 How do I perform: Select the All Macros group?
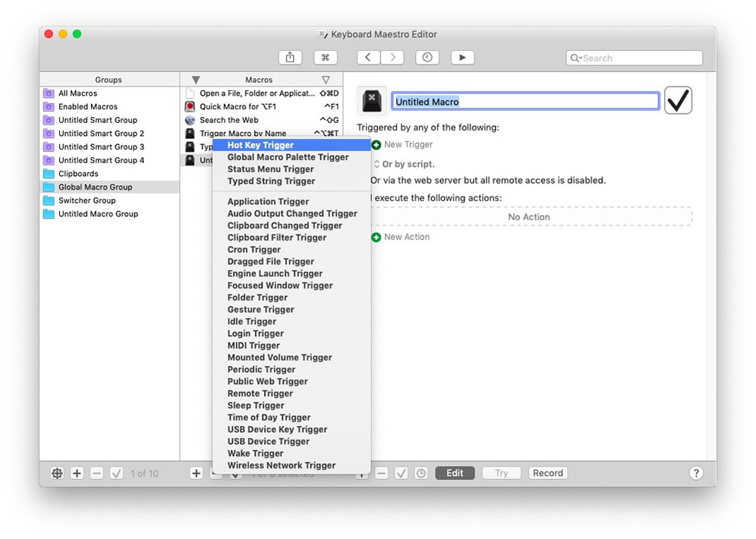click(x=109, y=93)
